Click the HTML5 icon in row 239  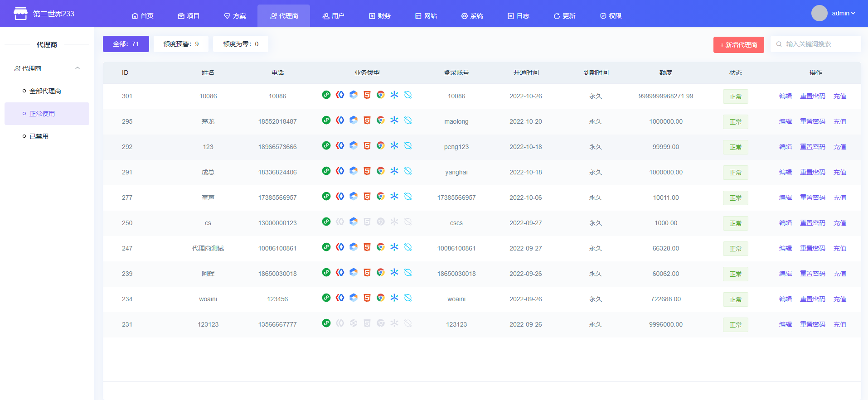pyautogui.click(x=367, y=272)
